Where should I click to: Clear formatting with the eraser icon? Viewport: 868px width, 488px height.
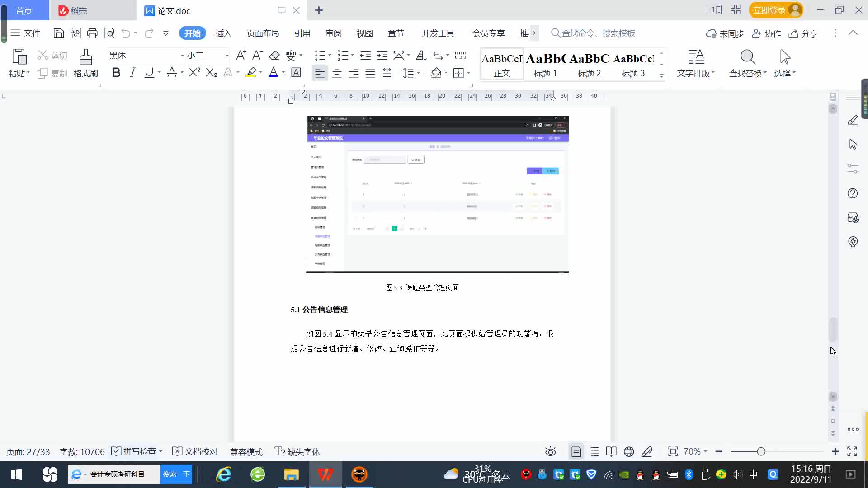(274, 55)
